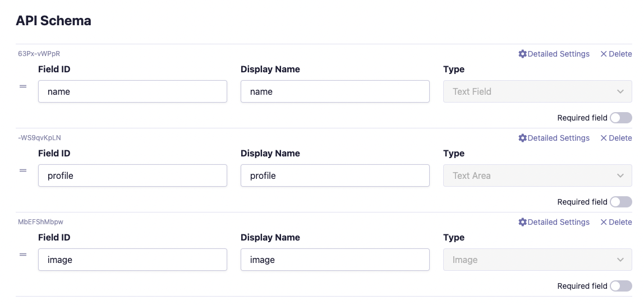Click the profile Field ID input box
Image resolution: width=644 pixels, height=305 pixels.
point(132,175)
